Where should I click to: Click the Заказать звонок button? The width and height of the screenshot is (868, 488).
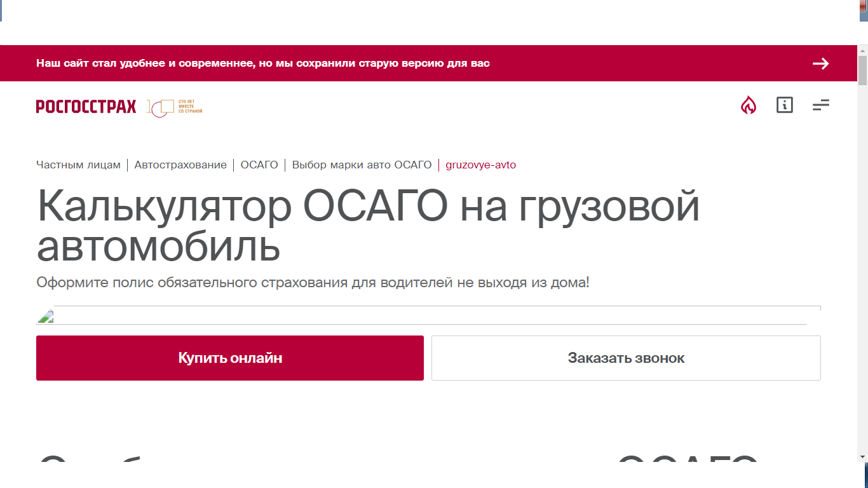click(x=626, y=358)
